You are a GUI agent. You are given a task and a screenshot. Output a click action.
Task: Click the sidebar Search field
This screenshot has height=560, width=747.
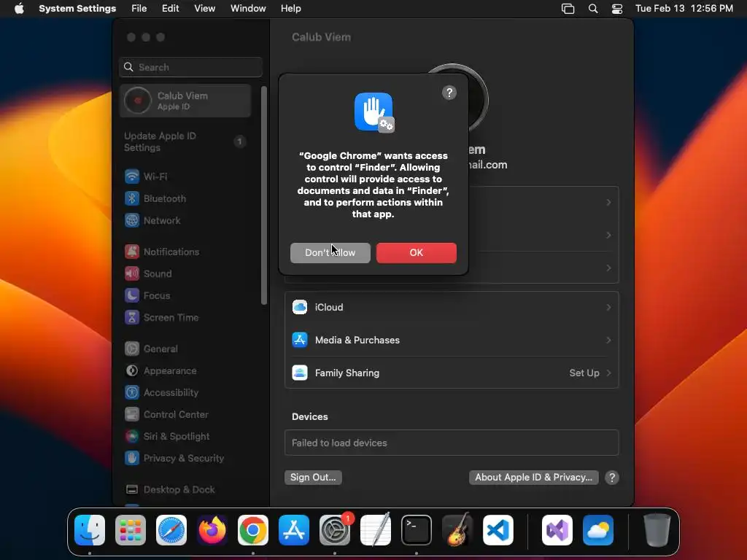pos(190,67)
